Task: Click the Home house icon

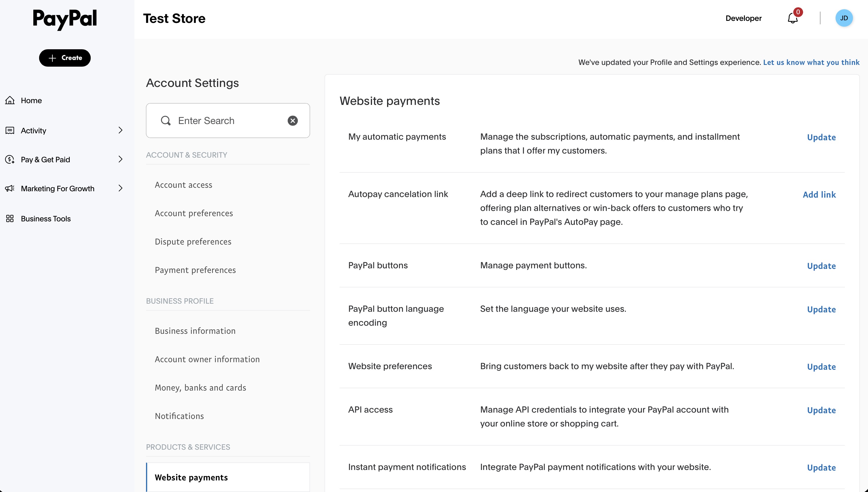Action: (10, 100)
